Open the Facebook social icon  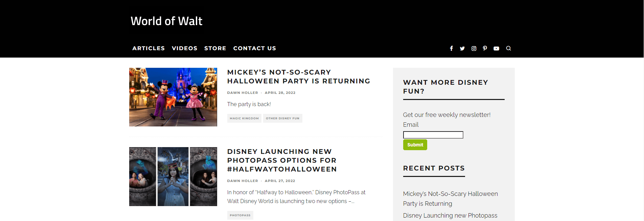tap(451, 48)
